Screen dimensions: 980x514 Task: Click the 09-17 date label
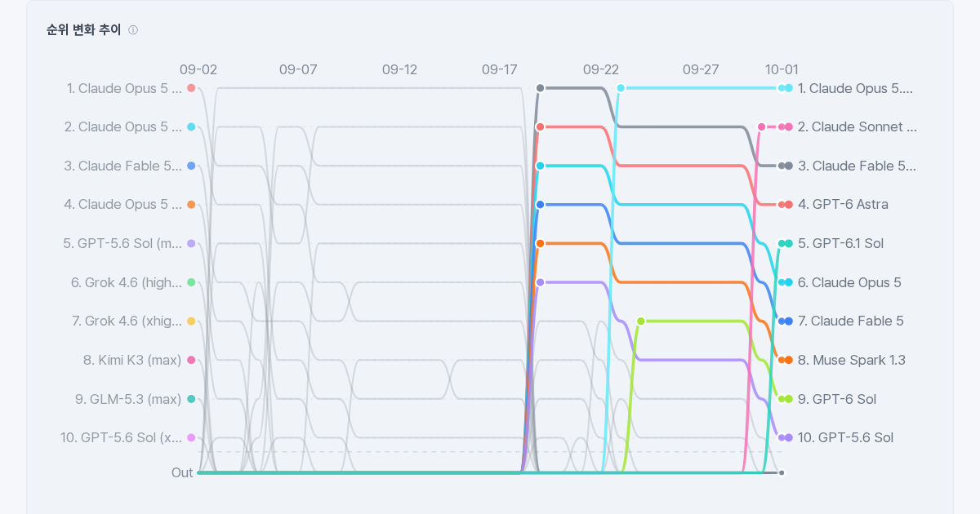pos(500,69)
